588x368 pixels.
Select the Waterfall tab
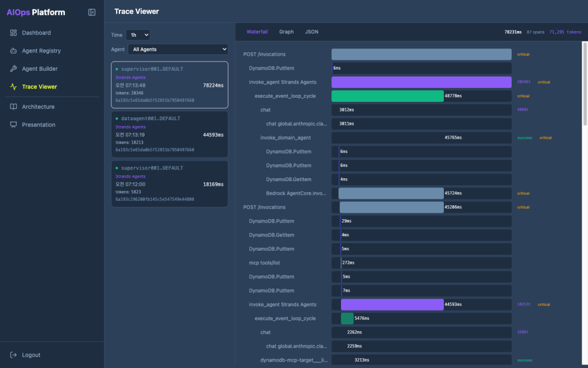click(257, 32)
